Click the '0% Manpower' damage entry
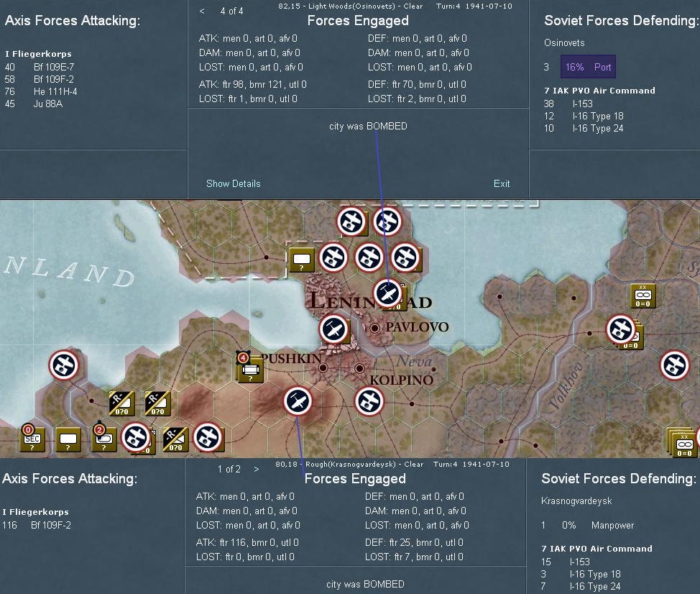Viewport: 700px width, 594px height. (587, 525)
